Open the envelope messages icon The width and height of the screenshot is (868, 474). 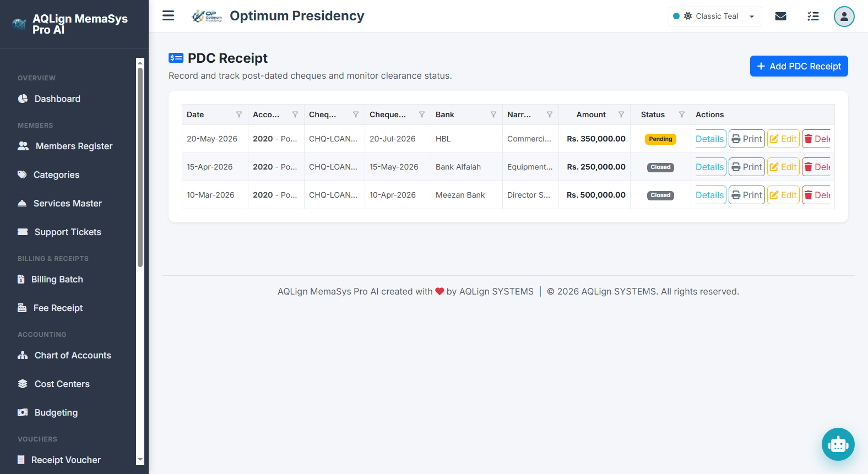[780, 17]
